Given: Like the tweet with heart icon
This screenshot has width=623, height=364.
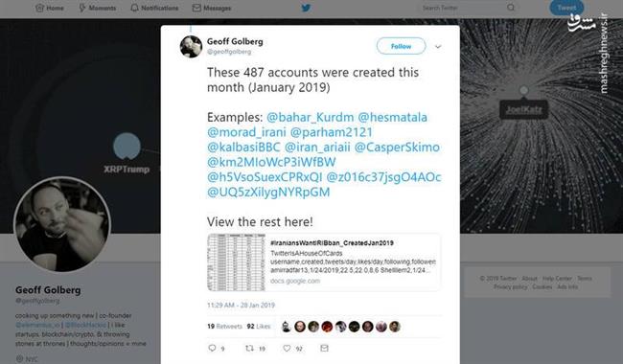Looking at the screenshot, I should 287,348.
